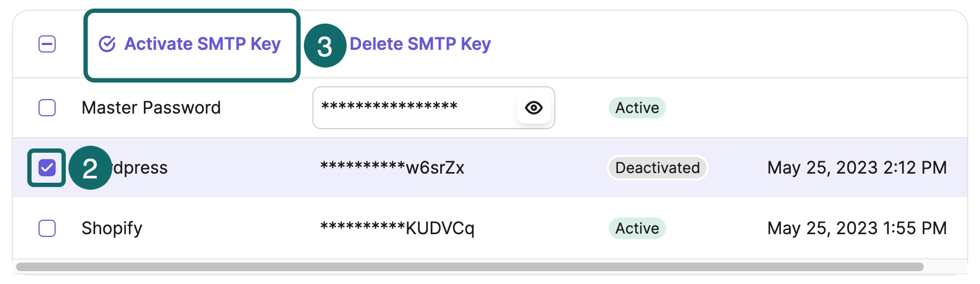
Task: Click the horizontal scrollbar at bottom
Action: pyautogui.click(x=470, y=267)
